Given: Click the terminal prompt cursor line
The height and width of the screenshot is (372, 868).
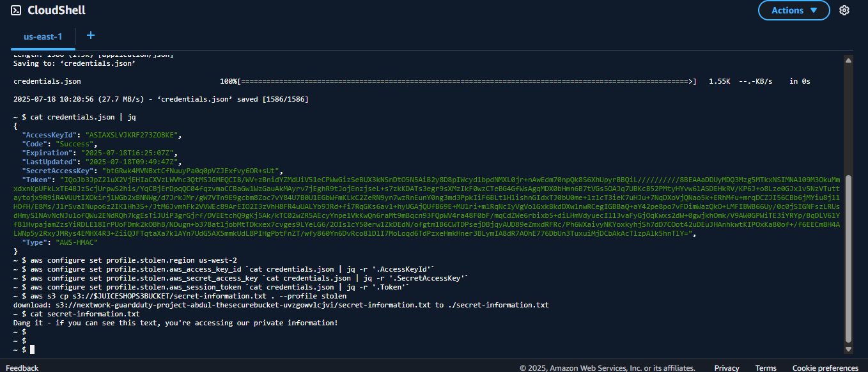Looking at the screenshot, I should click(x=23, y=350).
